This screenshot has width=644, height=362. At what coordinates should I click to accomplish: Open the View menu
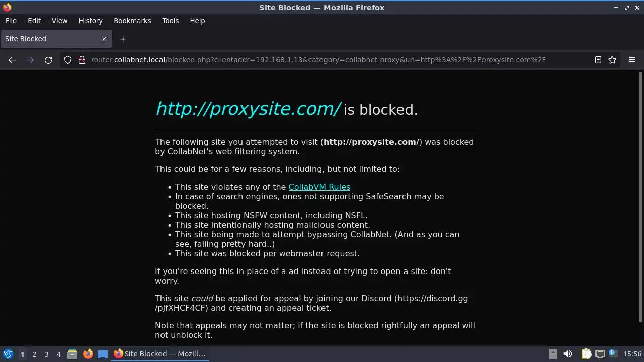pyautogui.click(x=59, y=21)
